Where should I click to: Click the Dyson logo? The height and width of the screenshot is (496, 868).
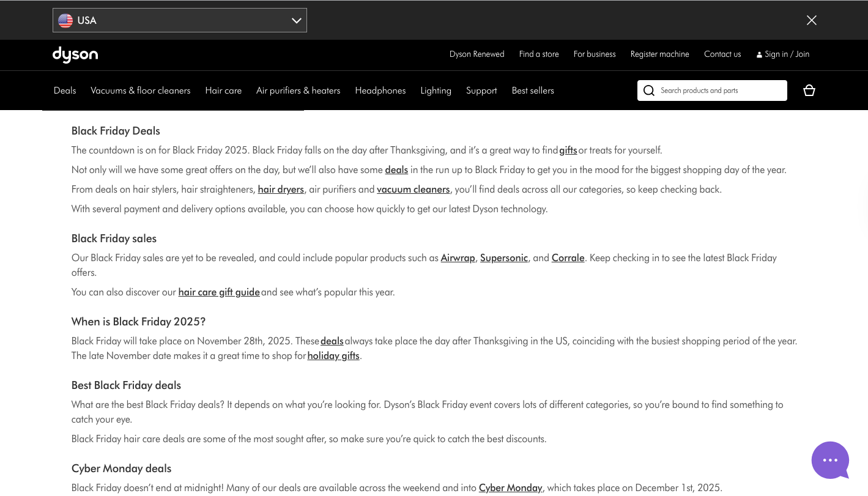(75, 55)
